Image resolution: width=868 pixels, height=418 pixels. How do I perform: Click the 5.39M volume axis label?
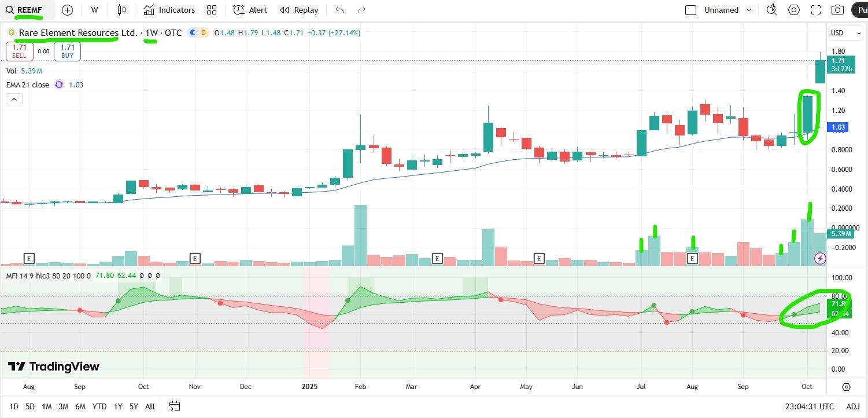point(841,234)
